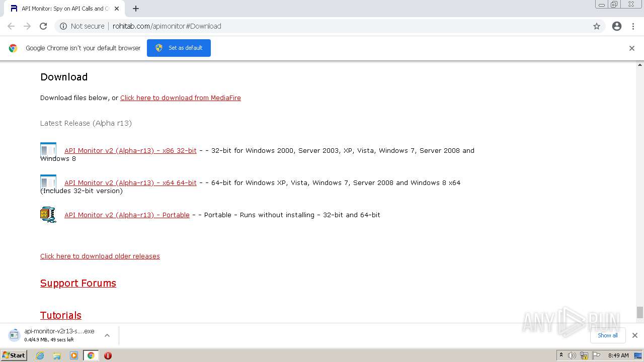Click the Download section heading
Screen dimensions: 644x362
64,77
